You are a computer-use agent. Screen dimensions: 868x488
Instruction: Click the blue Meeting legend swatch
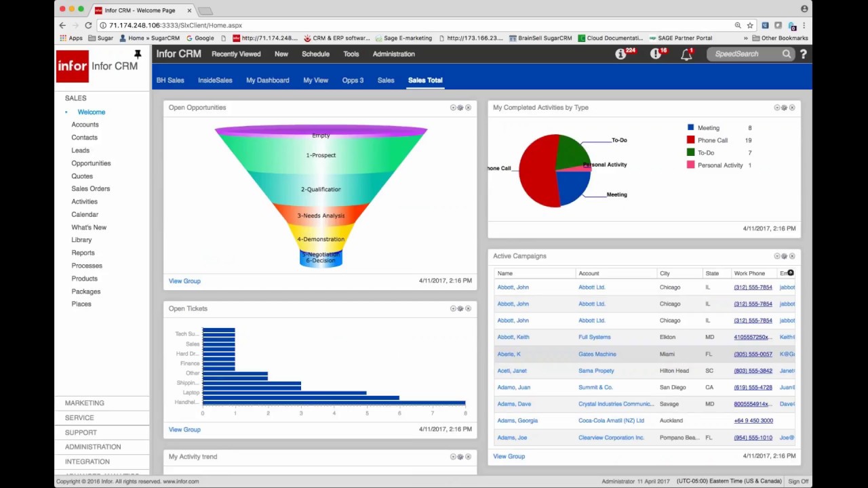[690, 127]
